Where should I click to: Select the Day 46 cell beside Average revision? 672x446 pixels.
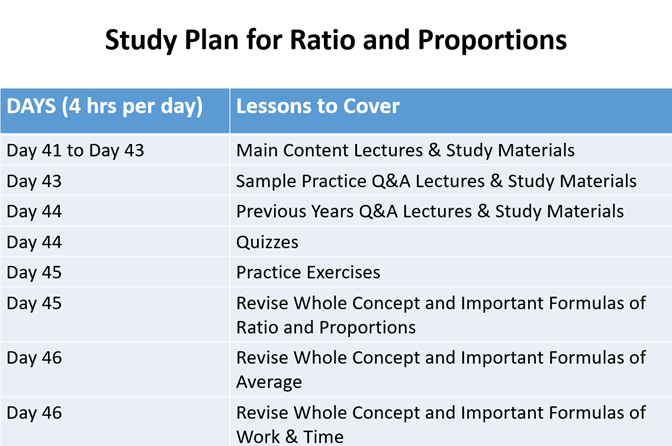pyautogui.click(x=115, y=369)
